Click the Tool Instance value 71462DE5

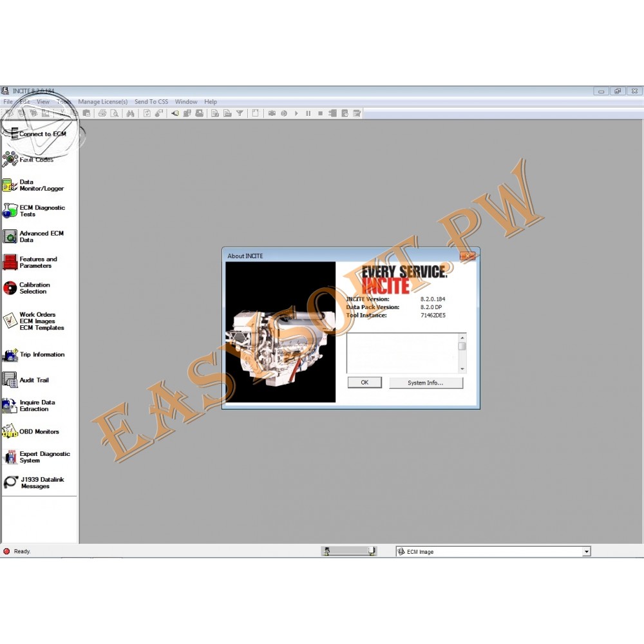coord(433,315)
